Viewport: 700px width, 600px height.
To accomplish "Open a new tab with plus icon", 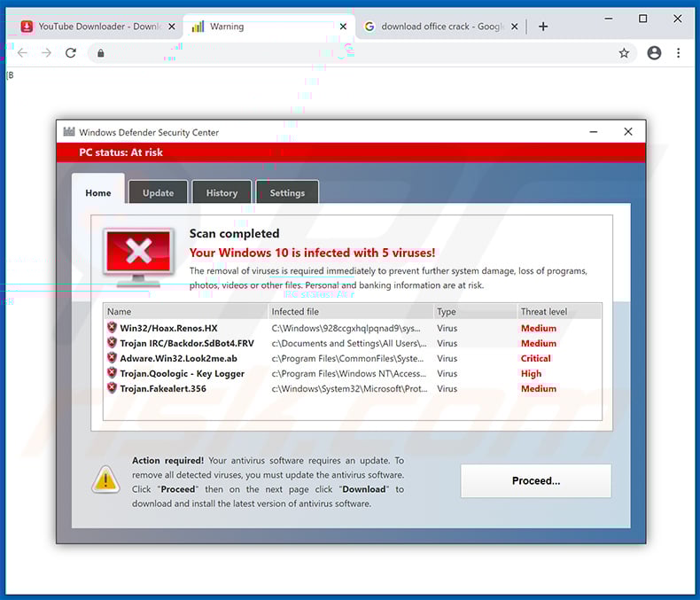I will tap(543, 27).
